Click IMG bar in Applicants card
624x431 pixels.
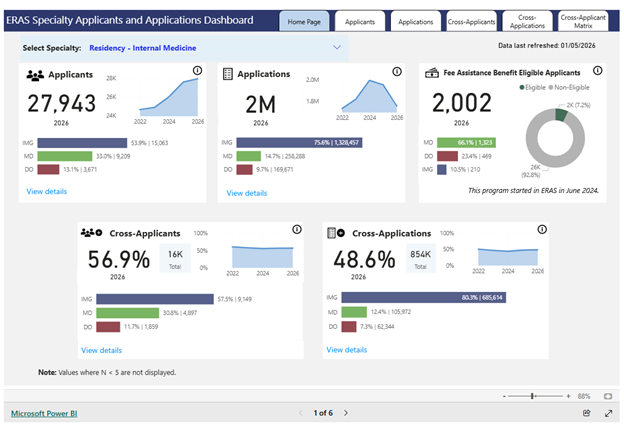(x=82, y=143)
